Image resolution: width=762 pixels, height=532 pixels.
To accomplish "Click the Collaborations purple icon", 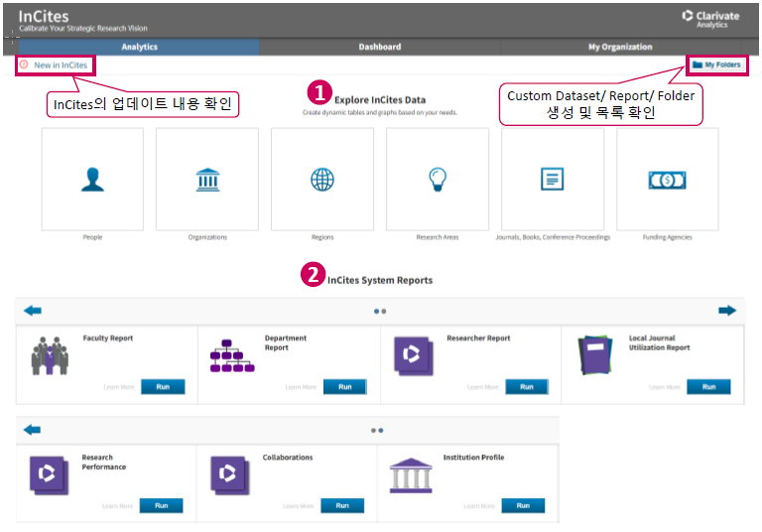I will click(230, 475).
